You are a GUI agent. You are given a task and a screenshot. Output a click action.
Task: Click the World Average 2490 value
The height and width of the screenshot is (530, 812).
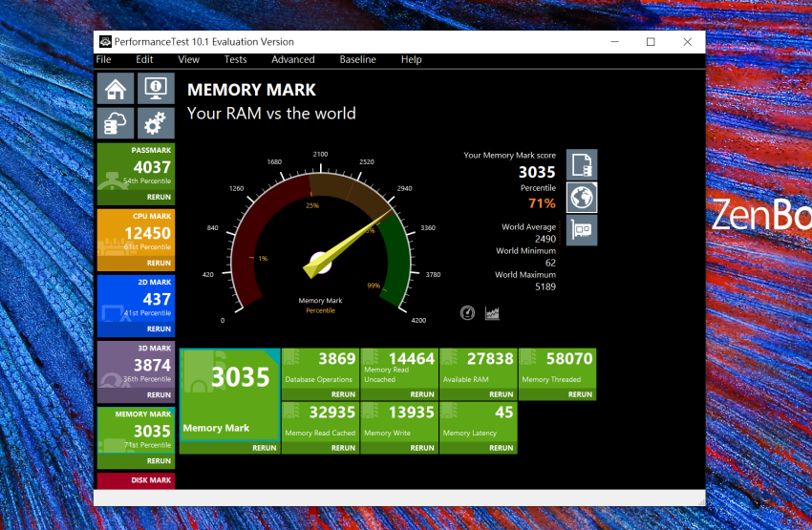tap(545, 239)
